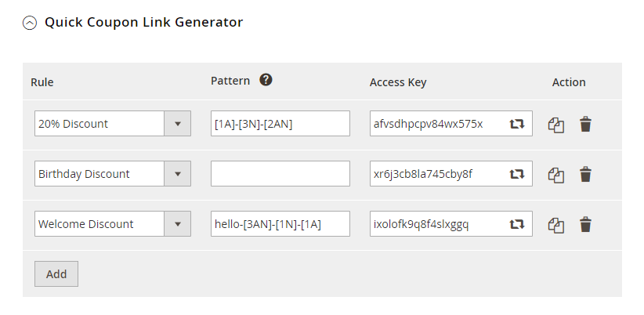Click the Add button
The image size is (644, 315).
click(x=56, y=274)
